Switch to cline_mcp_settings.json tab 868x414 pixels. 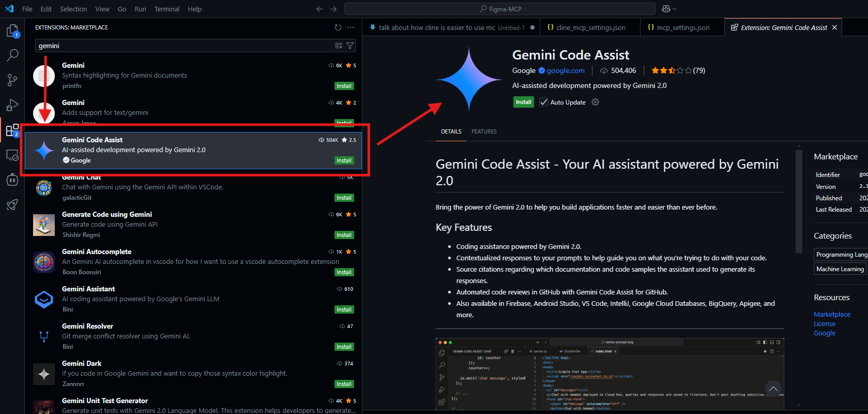click(x=590, y=27)
